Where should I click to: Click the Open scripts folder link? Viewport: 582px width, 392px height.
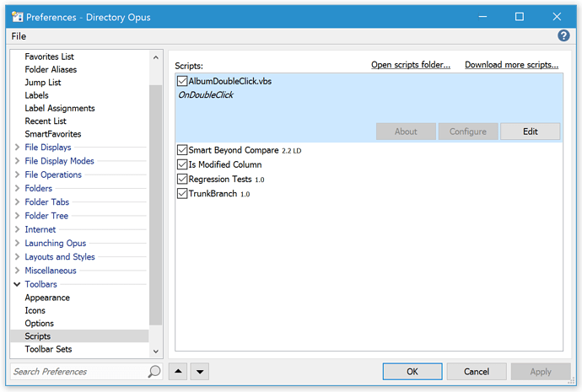tap(411, 65)
